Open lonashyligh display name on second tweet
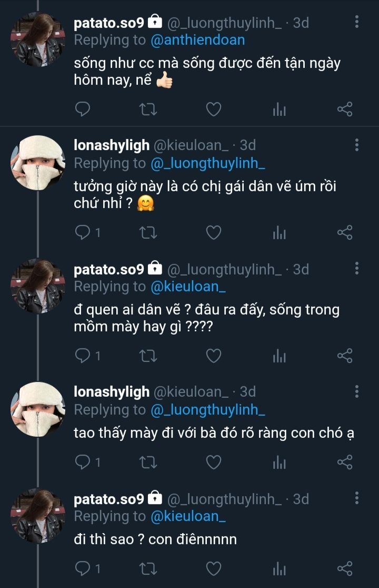This screenshot has width=379, height=588. point(112,145)
